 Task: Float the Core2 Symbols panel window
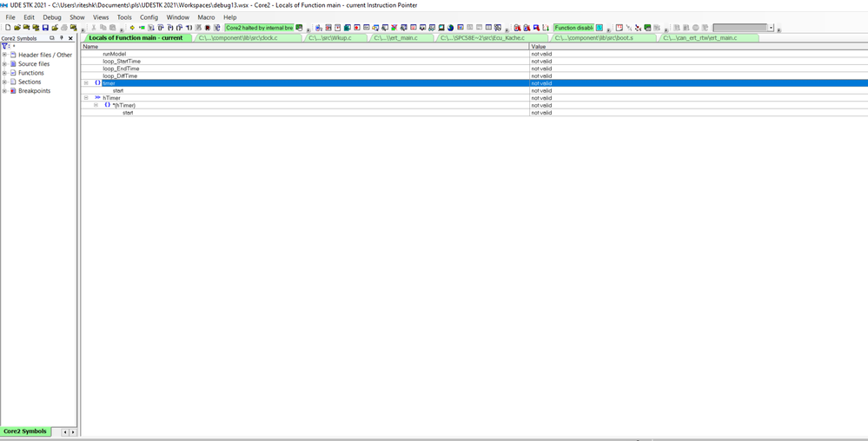[52, 38]
